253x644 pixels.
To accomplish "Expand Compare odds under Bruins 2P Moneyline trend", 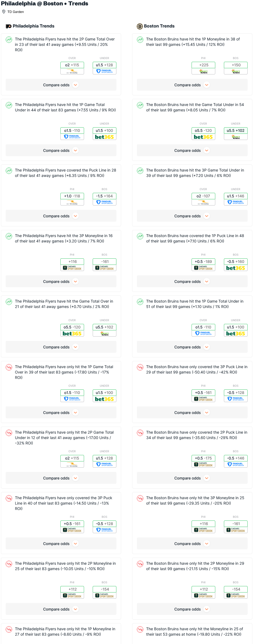I will point(192,609).
